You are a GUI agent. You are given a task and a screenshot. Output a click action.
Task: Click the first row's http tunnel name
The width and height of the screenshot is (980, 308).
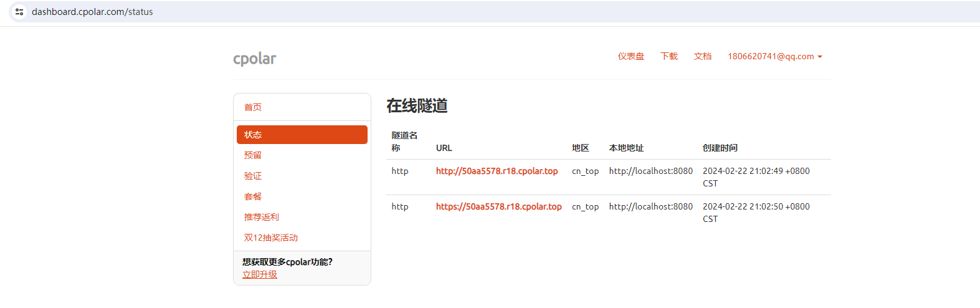coord(400,171)
